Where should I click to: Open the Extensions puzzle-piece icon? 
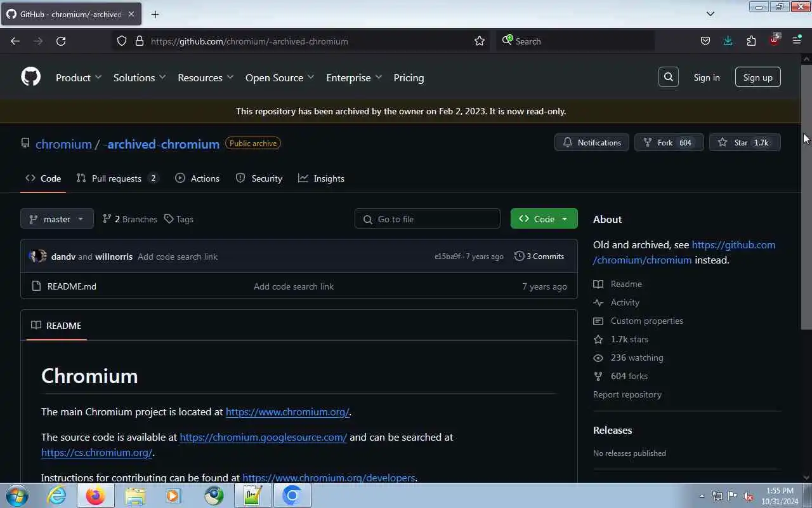coord(751,41)
